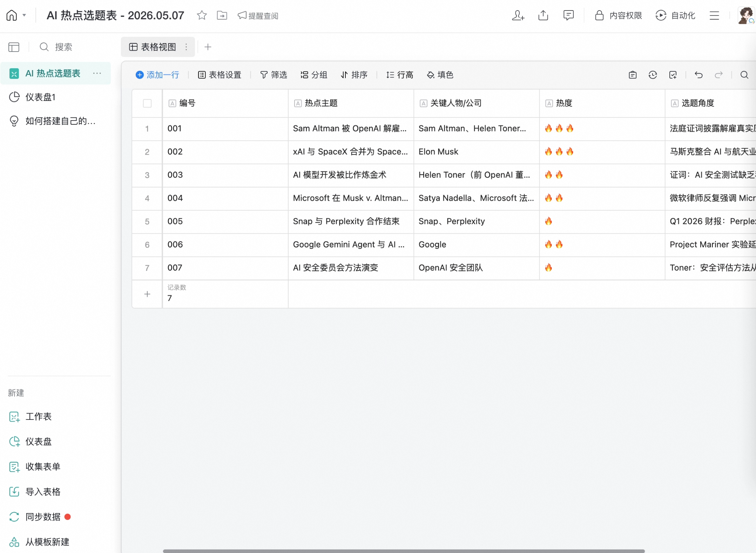Click the document title AI 热点选题表 - 2026.05.07
The width and height of the screenshot is (756, 553).
click(x=115, y=15)
